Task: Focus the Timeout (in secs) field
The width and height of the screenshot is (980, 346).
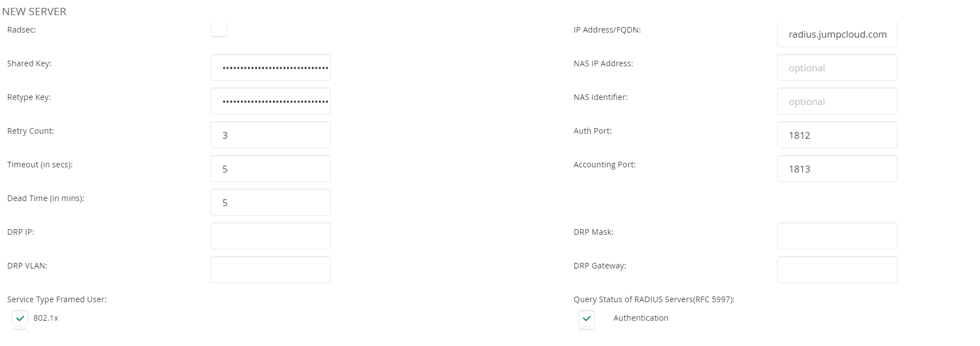Action: click(x=271, y=169)
